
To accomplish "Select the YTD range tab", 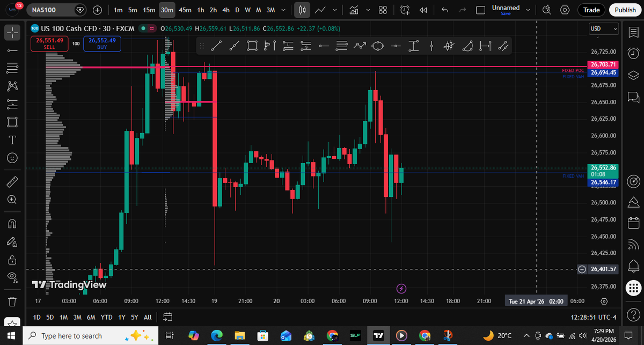I will (106, 317).
